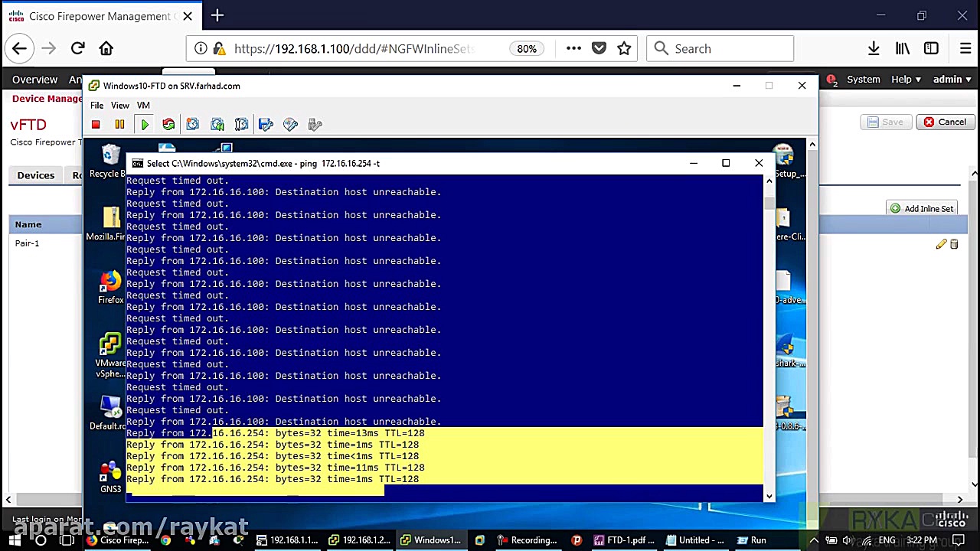
Task: Switch to the Devices tab
Action: (x=35, y=175)
